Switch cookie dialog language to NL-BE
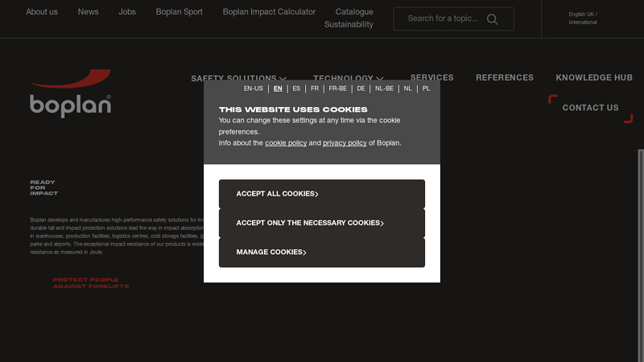The height and width of the screenshot is (362, 644). [384, 88]
